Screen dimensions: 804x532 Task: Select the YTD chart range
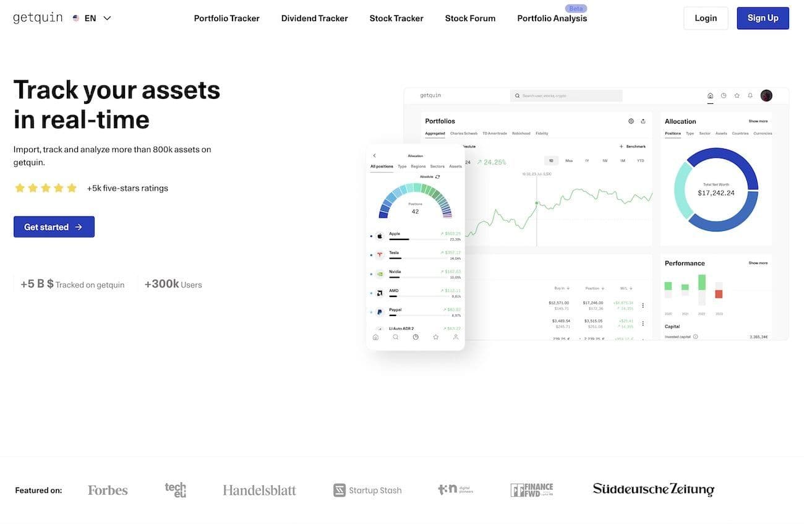(x=641, y=161)
